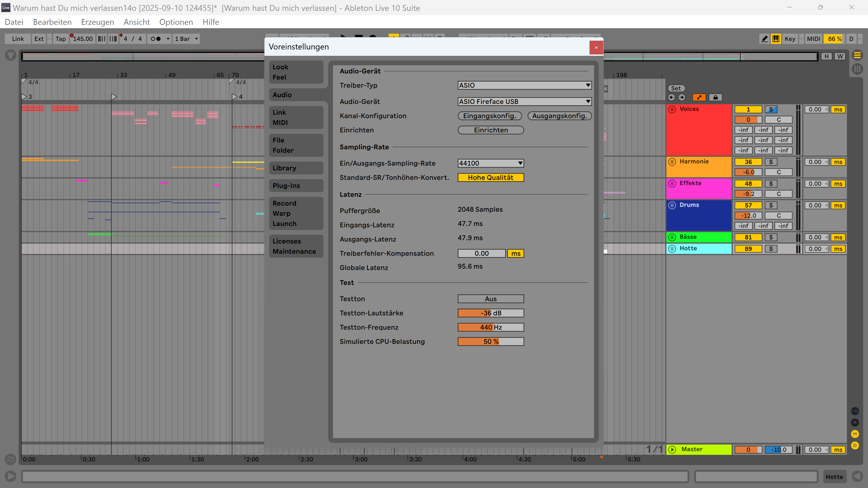Open the 1 Bar quantization dropdown

pos(186,39)
